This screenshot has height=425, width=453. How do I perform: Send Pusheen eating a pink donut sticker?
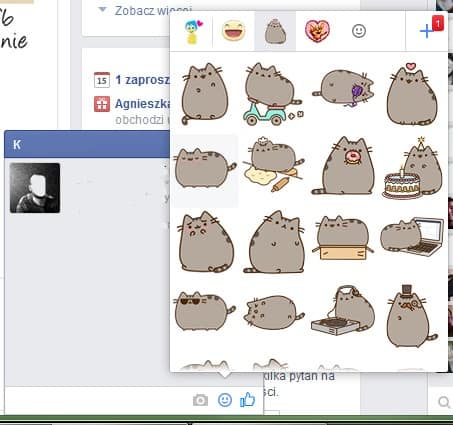[343, 166]
